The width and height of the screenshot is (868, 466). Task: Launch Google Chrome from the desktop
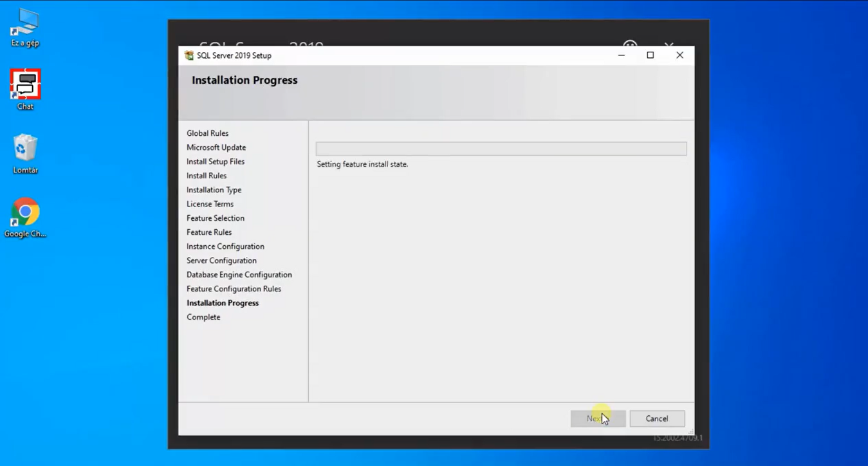point(25,218)
